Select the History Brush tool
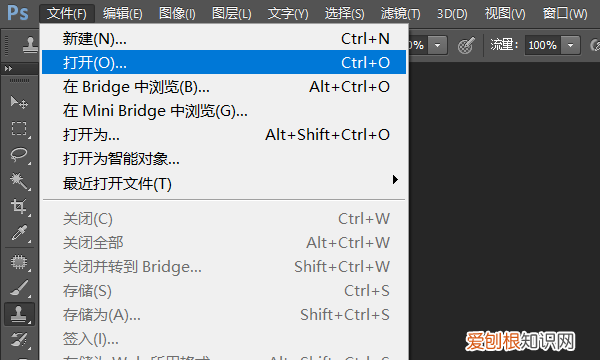The image size is (600, 360). 19,340
